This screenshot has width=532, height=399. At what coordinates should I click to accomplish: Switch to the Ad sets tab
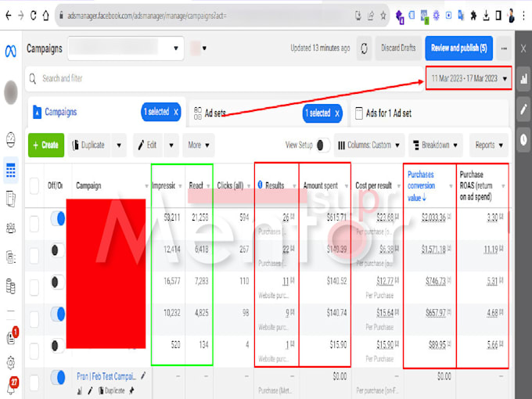pyautogui.click(x=215, y=113)
